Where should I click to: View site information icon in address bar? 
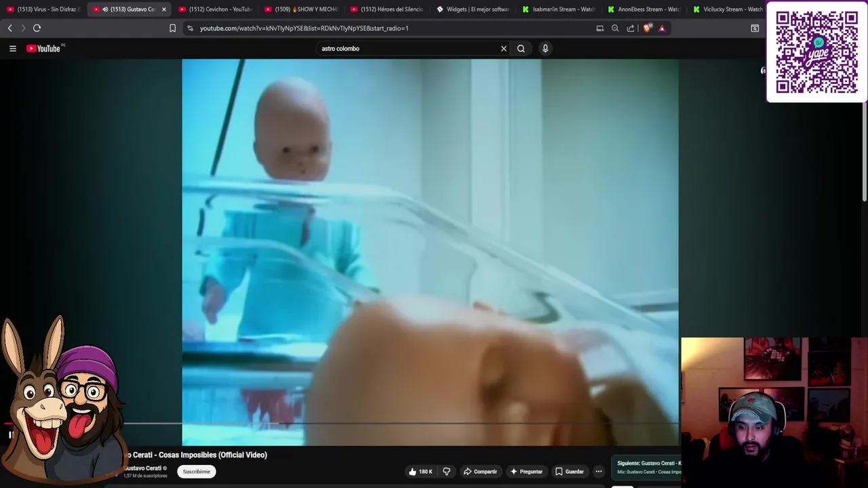(x=190, y=28)
